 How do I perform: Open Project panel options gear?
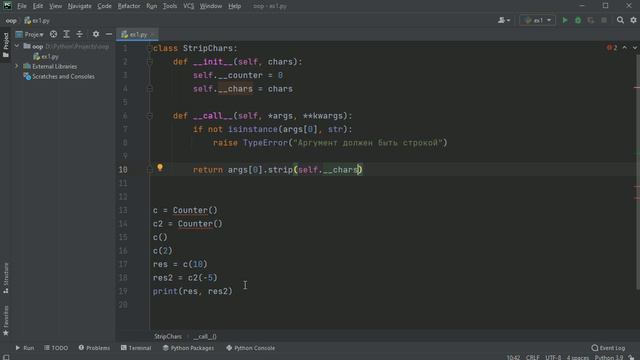click(96, 34)
